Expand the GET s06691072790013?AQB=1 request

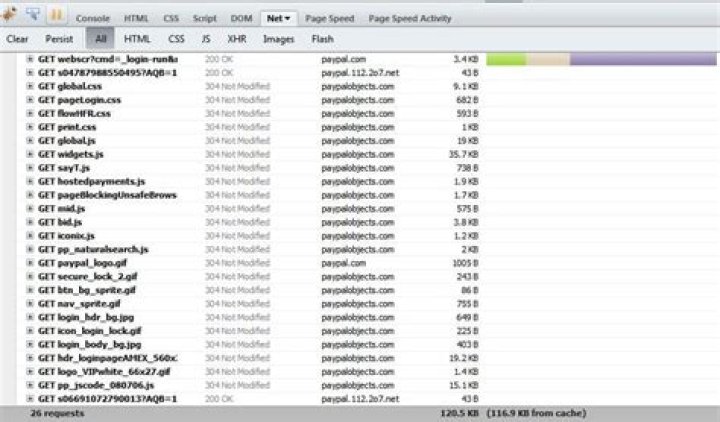tap(30, 399)
